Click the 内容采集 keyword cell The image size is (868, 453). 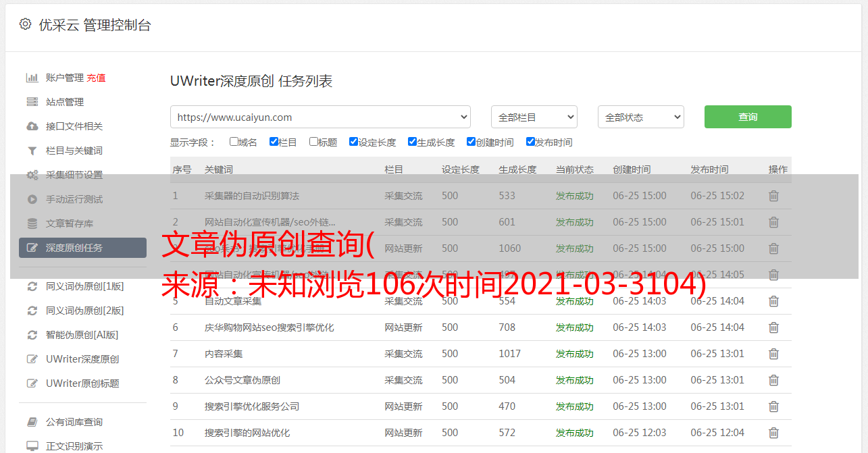coord(224,354)
